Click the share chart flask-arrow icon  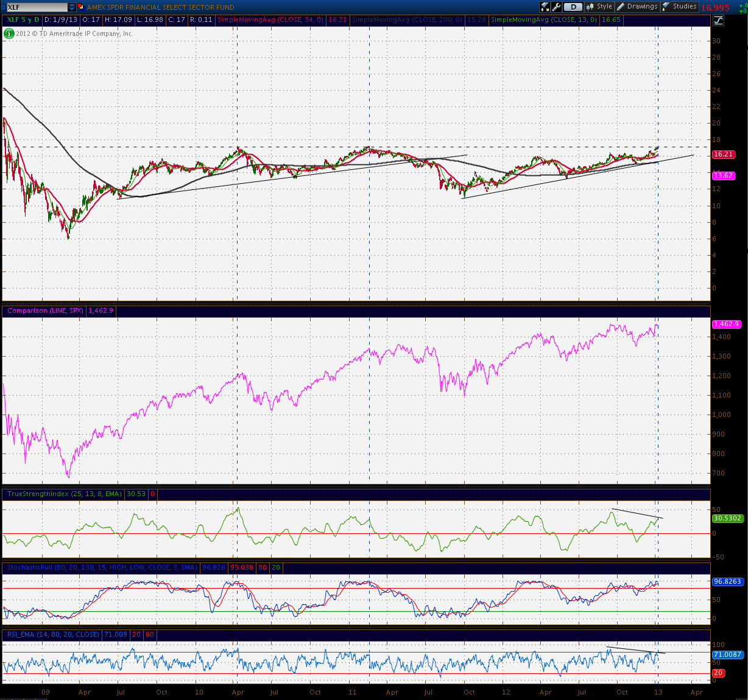coord(545,7)
